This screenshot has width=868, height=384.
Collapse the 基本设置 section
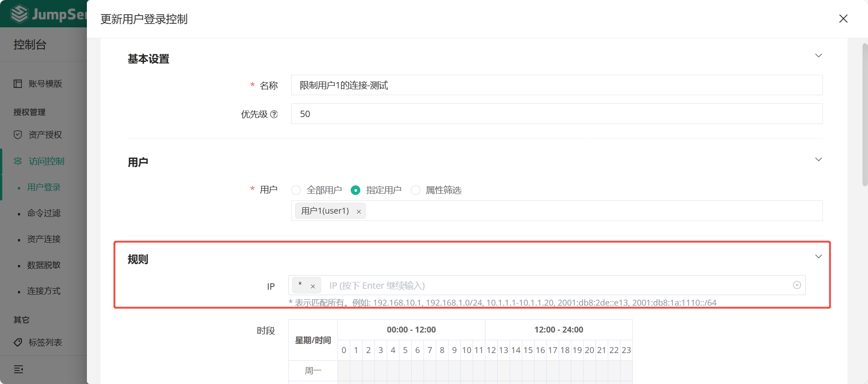coord(818,56)
